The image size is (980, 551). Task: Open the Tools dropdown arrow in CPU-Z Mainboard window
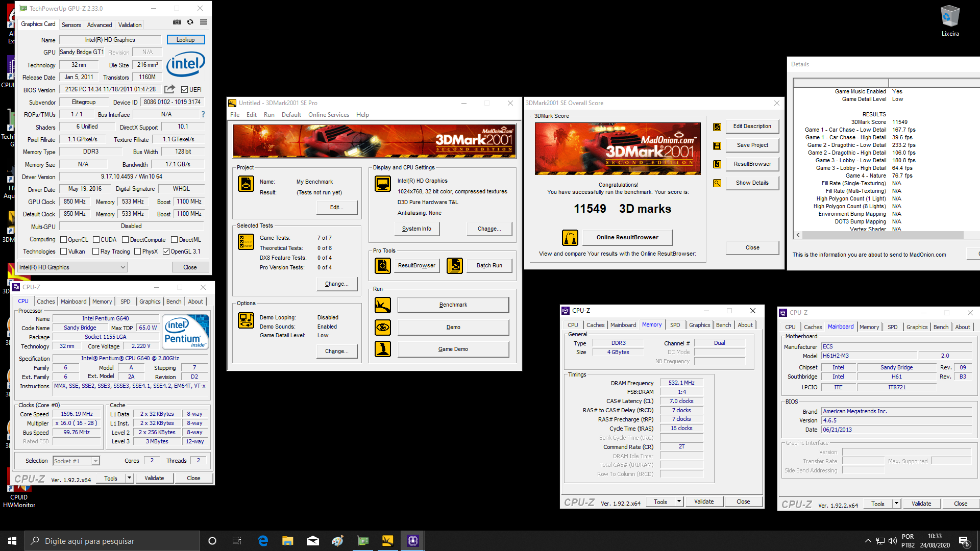point(896,504)
